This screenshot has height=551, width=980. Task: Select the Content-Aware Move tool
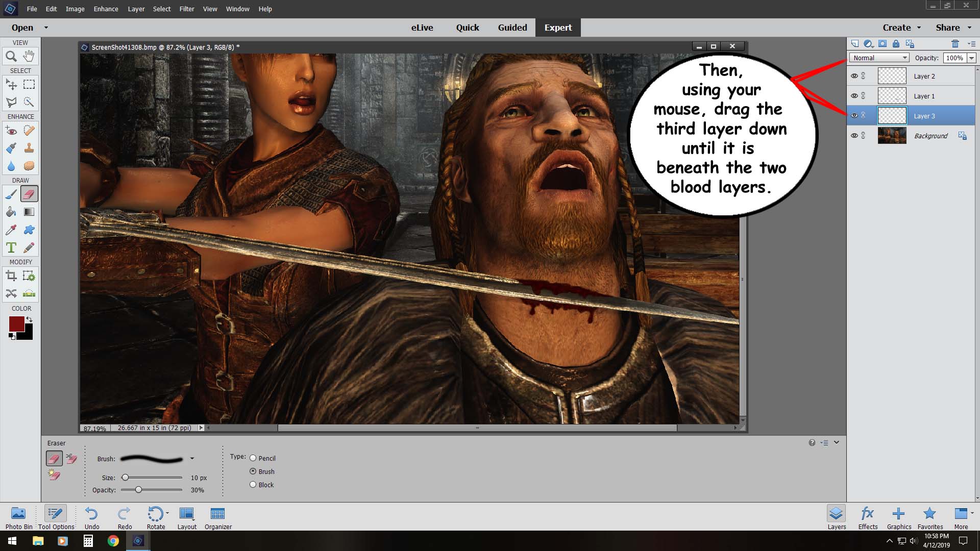tap(11, 293)
